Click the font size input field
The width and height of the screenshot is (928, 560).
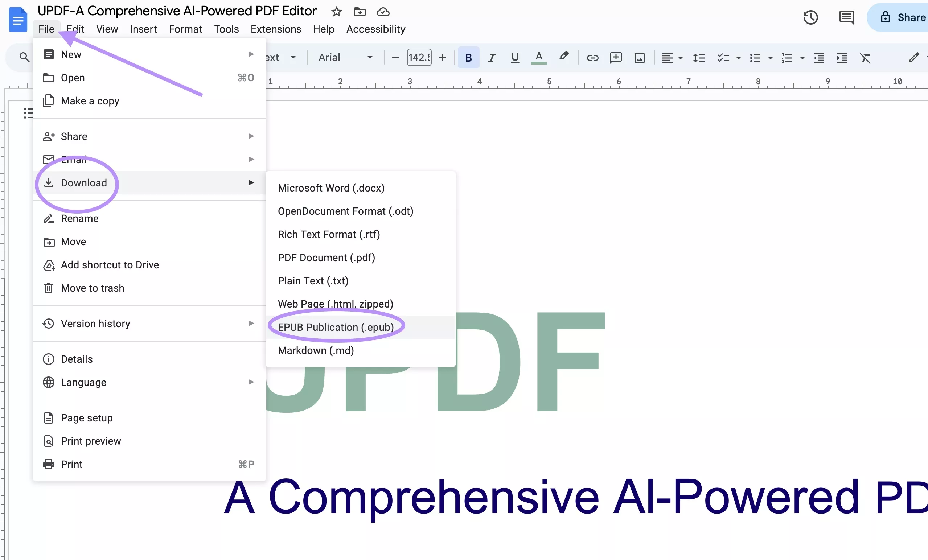pos(418,57)
